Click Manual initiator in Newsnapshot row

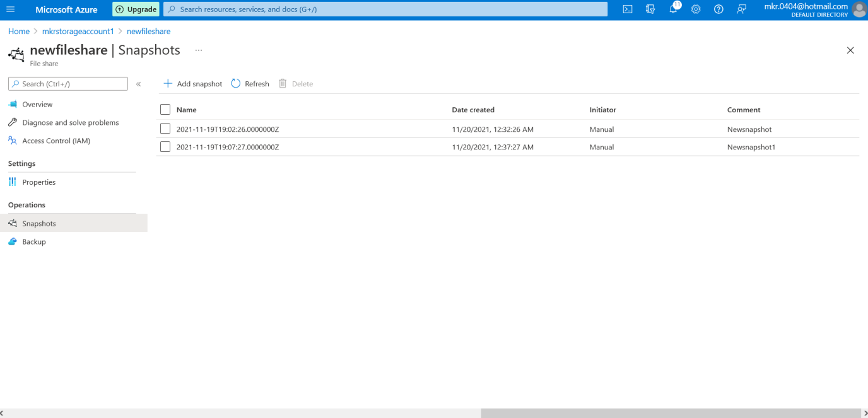pos(602,129)
